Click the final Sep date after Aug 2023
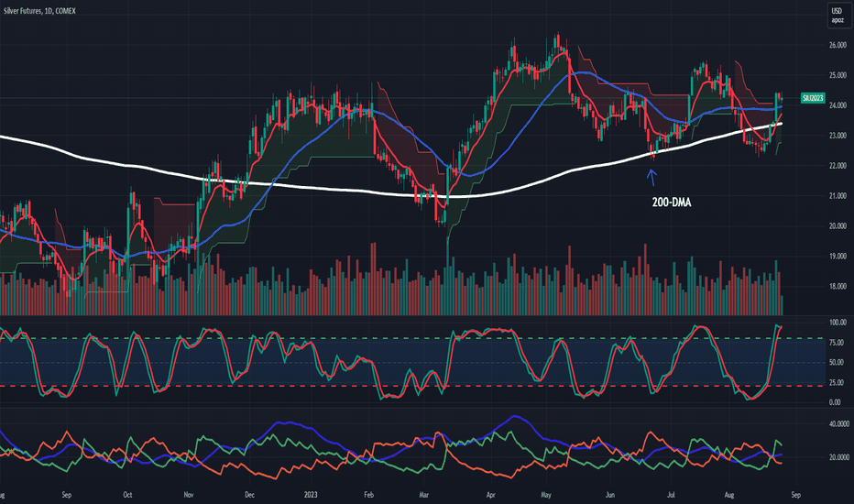Screen dimensions: 854x504 (x=795, y=495)
